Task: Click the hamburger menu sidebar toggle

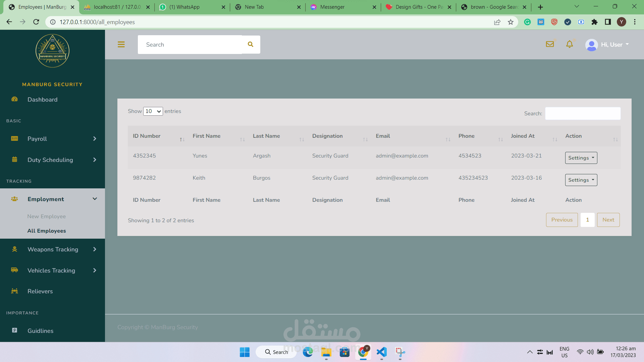Action: tap(121, 45)
